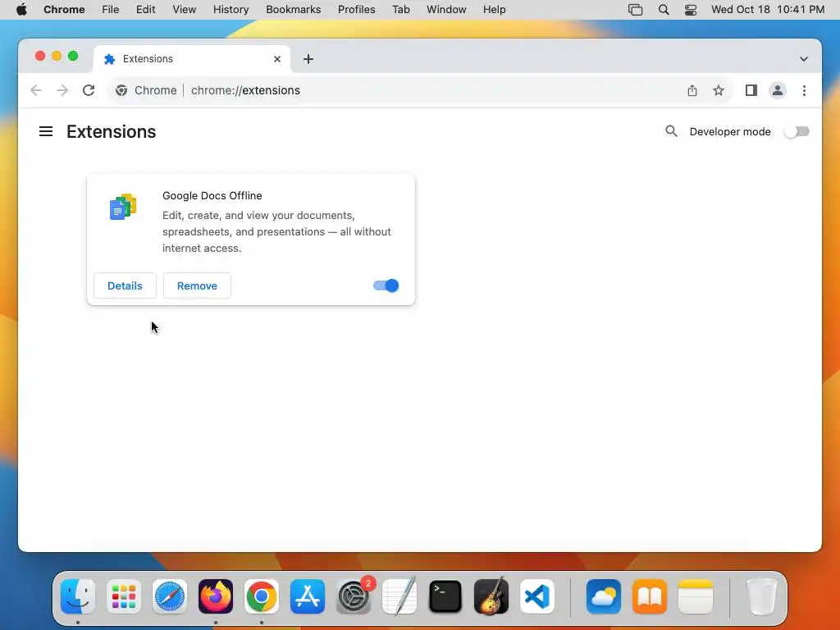The width and height of the screenshot is (840, 630).
Task: Open the Window menu
Action: (x=446, y=10)
